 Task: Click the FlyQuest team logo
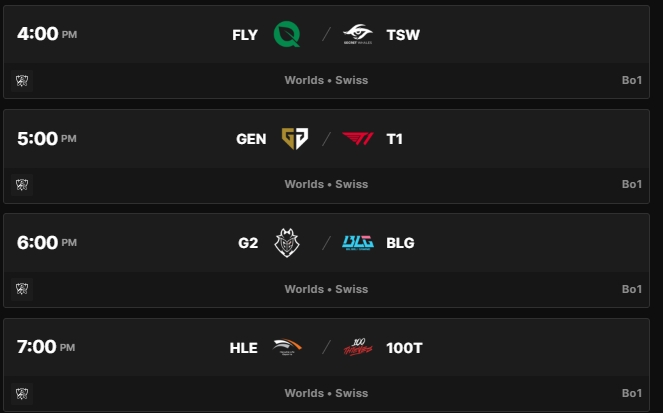pos(287,35)
